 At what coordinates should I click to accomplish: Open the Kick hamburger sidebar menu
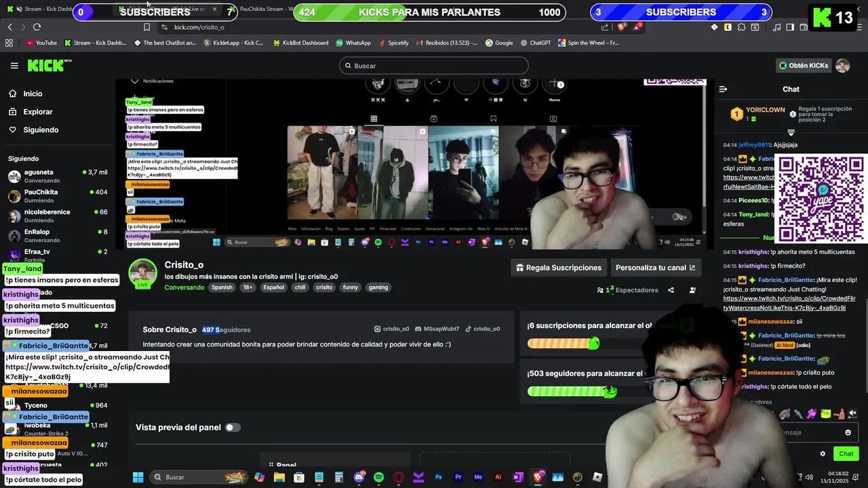14,66
